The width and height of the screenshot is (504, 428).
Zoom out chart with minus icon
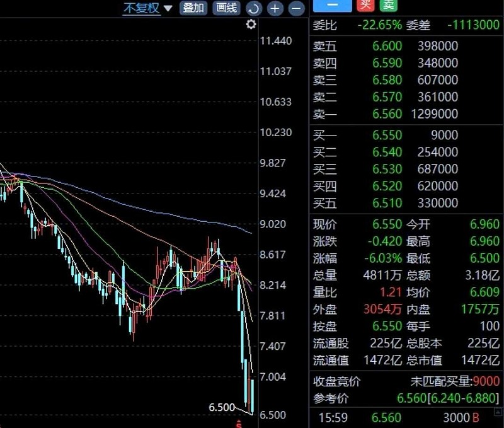coord(296,8)
